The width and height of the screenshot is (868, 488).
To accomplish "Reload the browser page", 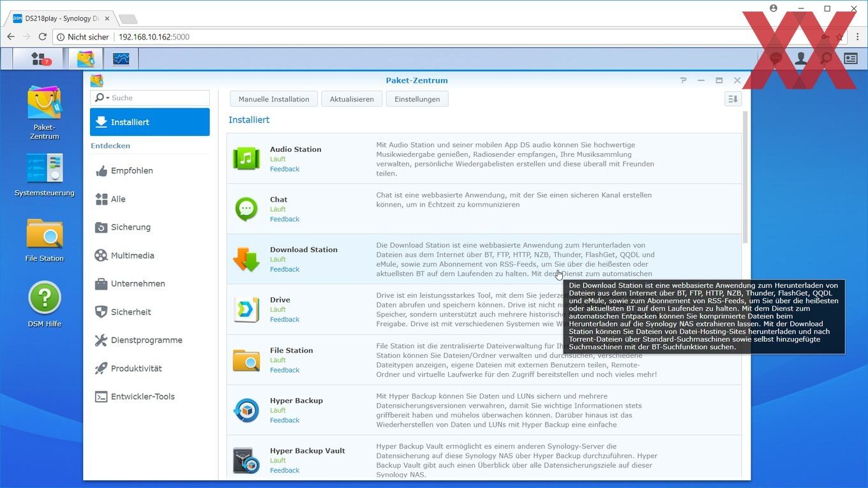I will coord(43,37).
